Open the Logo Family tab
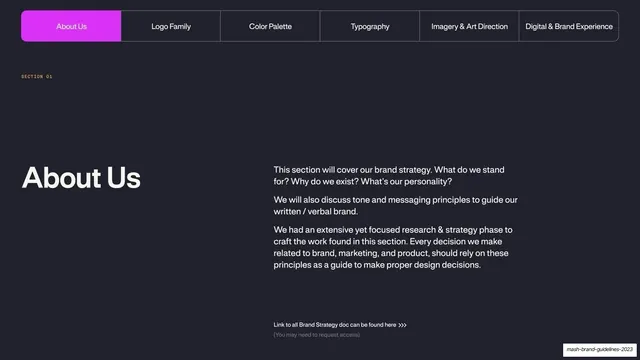 (171, 26)
